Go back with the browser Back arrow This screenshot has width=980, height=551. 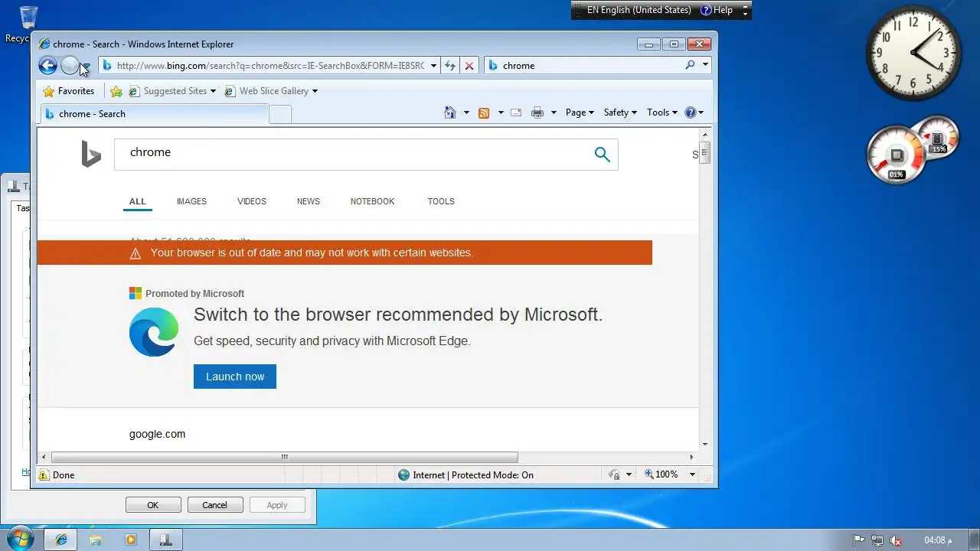(47, 66)
